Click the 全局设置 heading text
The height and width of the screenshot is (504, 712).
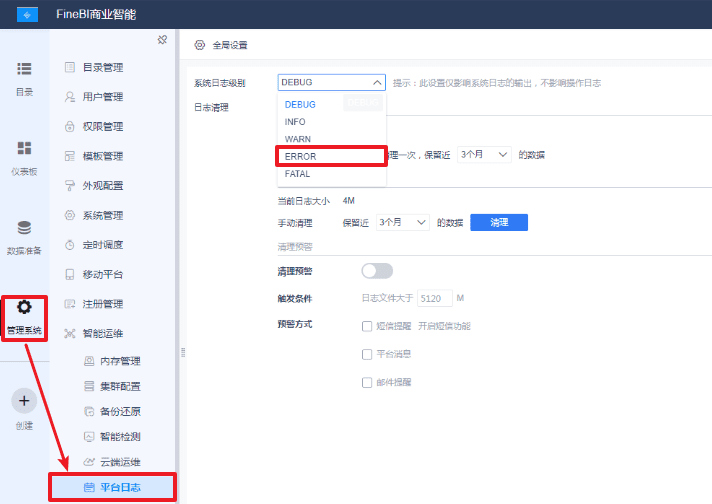point(230,45)
